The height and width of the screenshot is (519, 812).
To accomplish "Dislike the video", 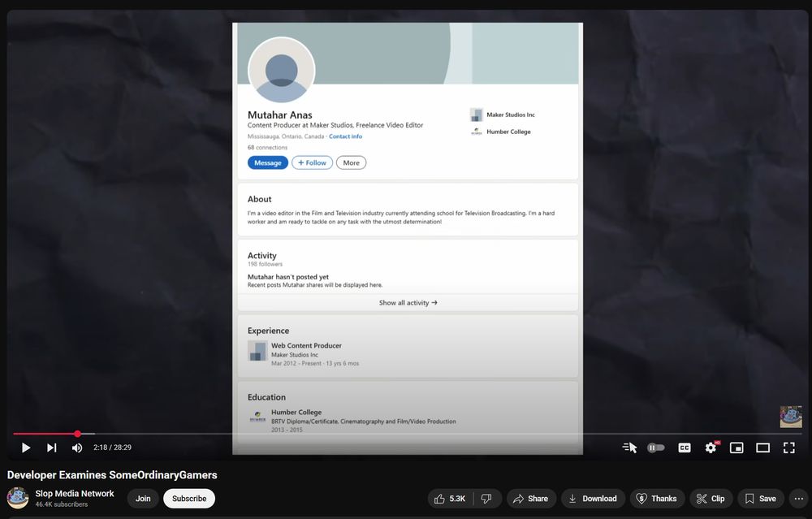I will (x=486, y=498).
